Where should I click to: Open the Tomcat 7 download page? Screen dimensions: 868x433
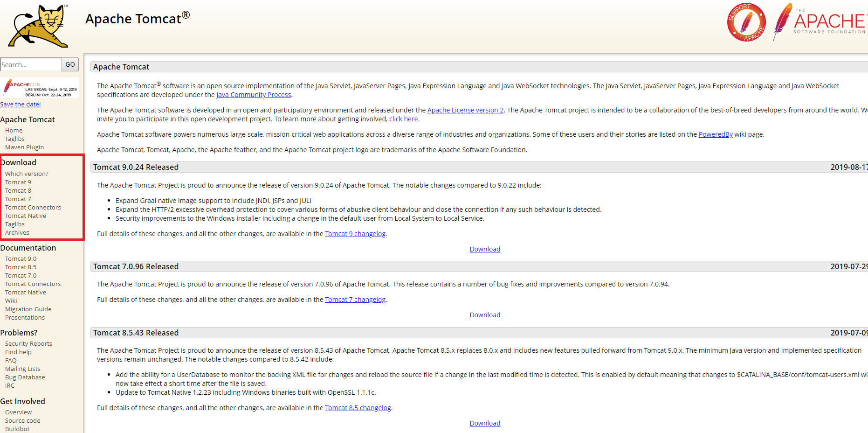click(x=18, y=199)
